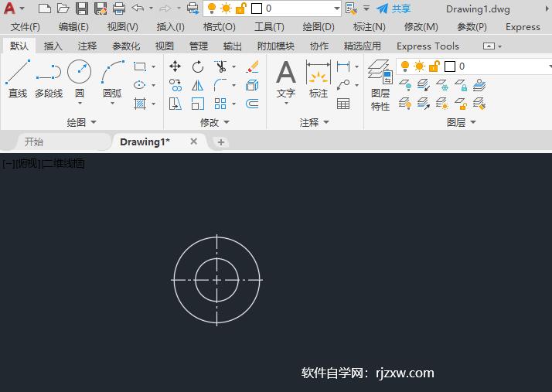Select the Stretch tool icon
Viewport: 552px width, 392px height.
(175, 104)
